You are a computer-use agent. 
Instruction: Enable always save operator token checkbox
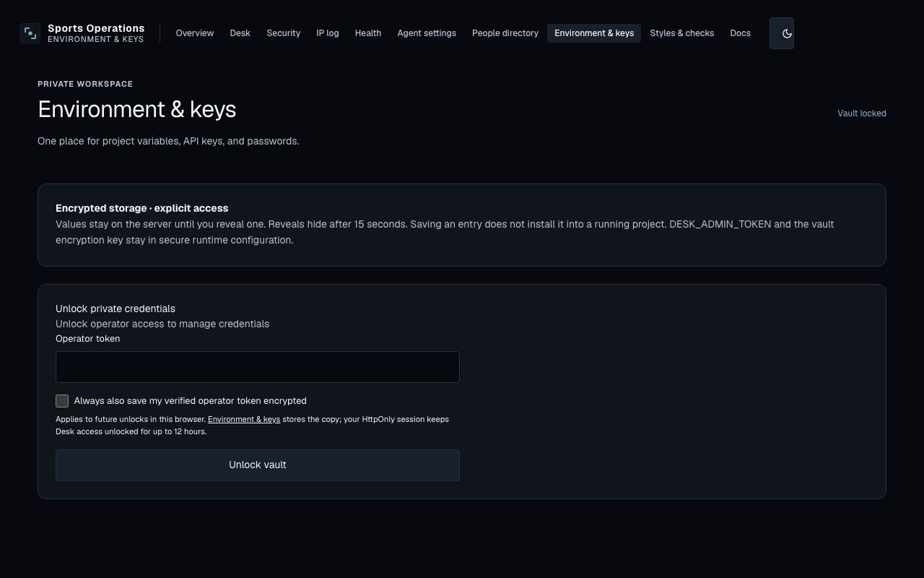tap(62, 401)
